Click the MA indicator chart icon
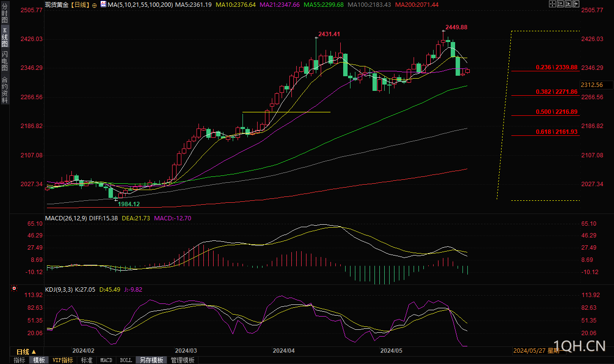 103,4
